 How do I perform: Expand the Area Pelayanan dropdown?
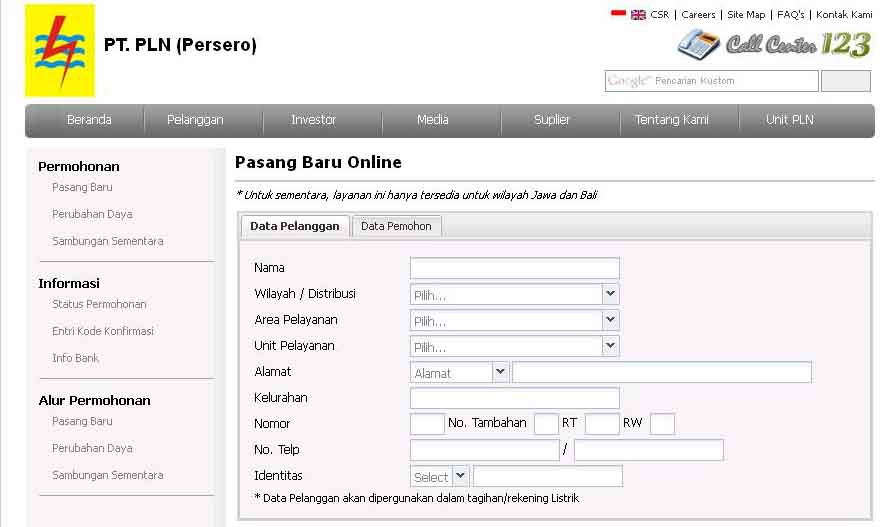point(515,320)
